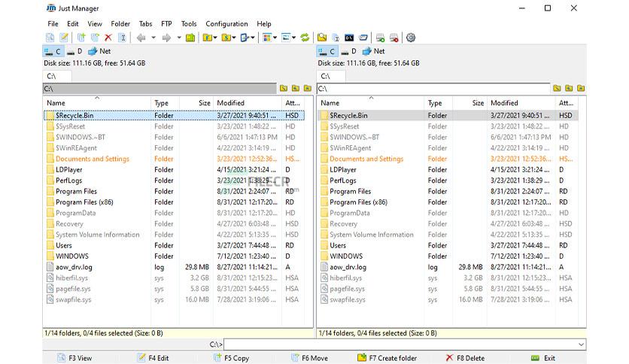
Task: Click the F3 View button
Action: click(x=74, y=358)
